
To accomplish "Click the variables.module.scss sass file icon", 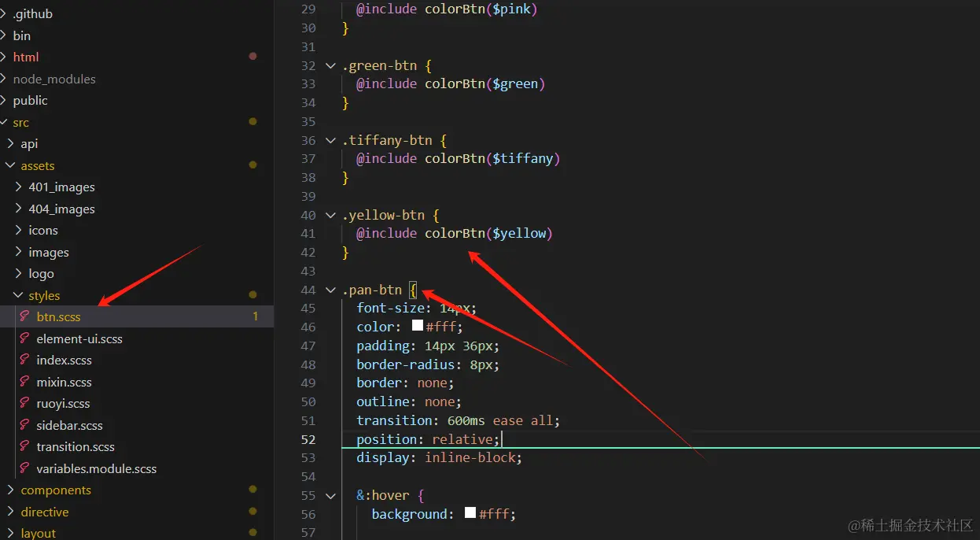I will point(24,468).
